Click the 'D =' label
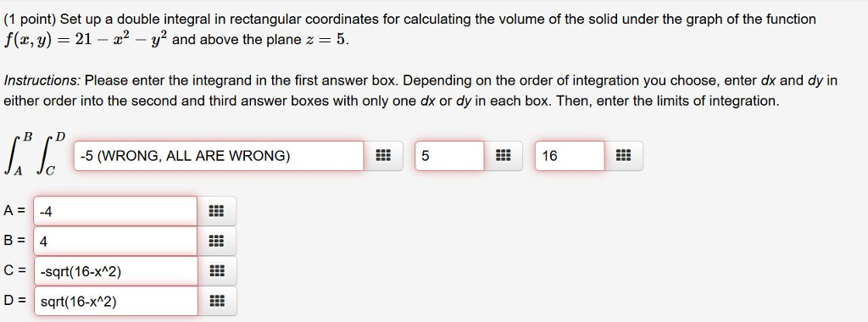Image resolution: width=868 pixels, height=322 pixels. coord(14,301)
